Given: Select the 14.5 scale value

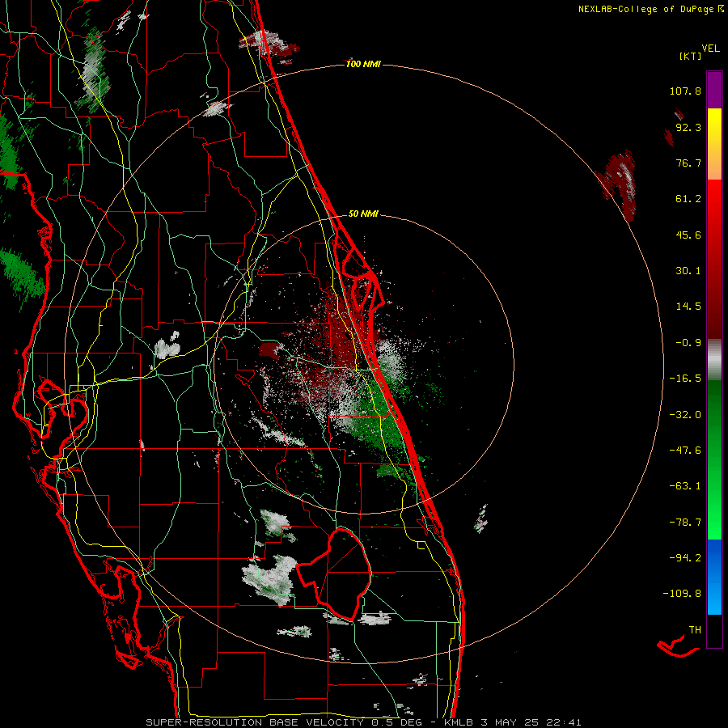Looking at the screenshot, I should point(688,307).
